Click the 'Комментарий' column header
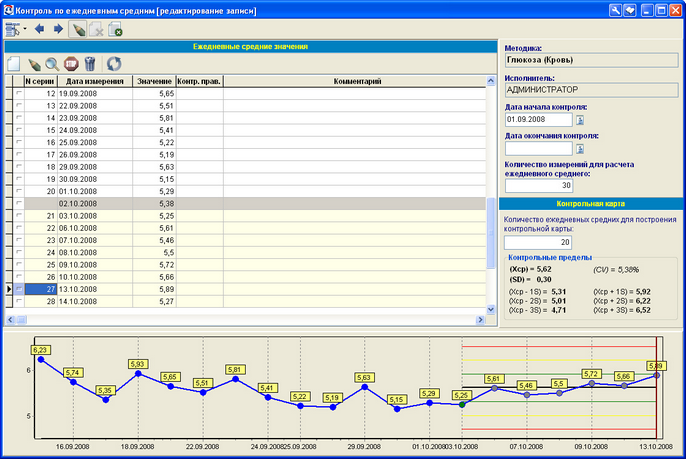Screen dimensions: 686x459 (x=357, y=81)
